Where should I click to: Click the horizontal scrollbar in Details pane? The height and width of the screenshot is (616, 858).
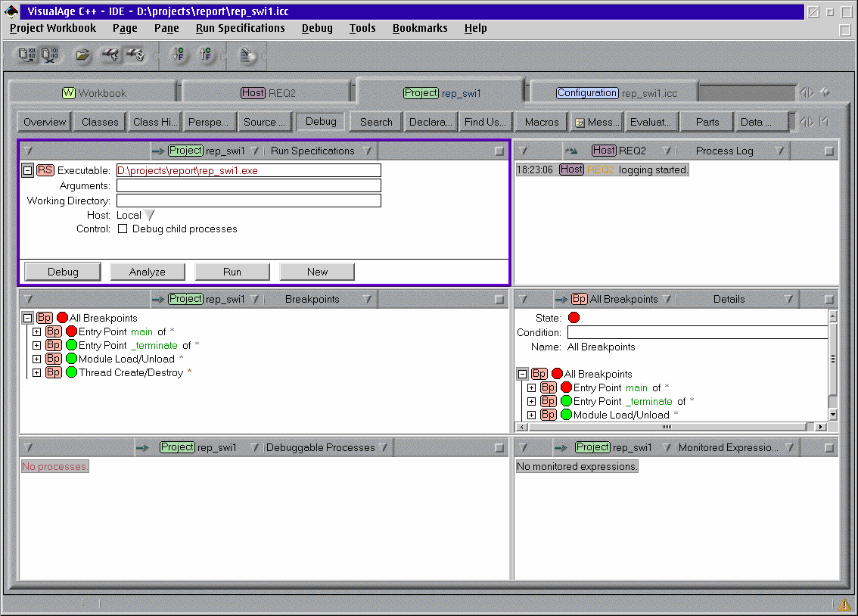click(667, 427)
